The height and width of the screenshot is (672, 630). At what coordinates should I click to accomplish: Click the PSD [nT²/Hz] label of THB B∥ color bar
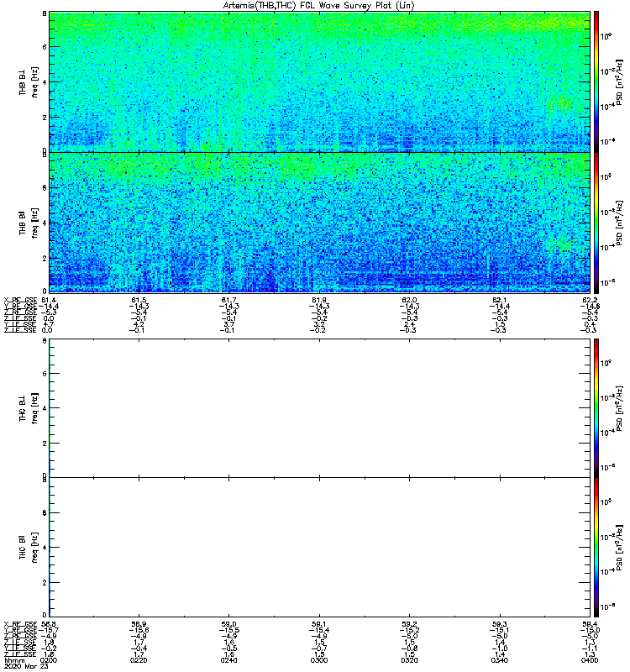coord(618,223)
